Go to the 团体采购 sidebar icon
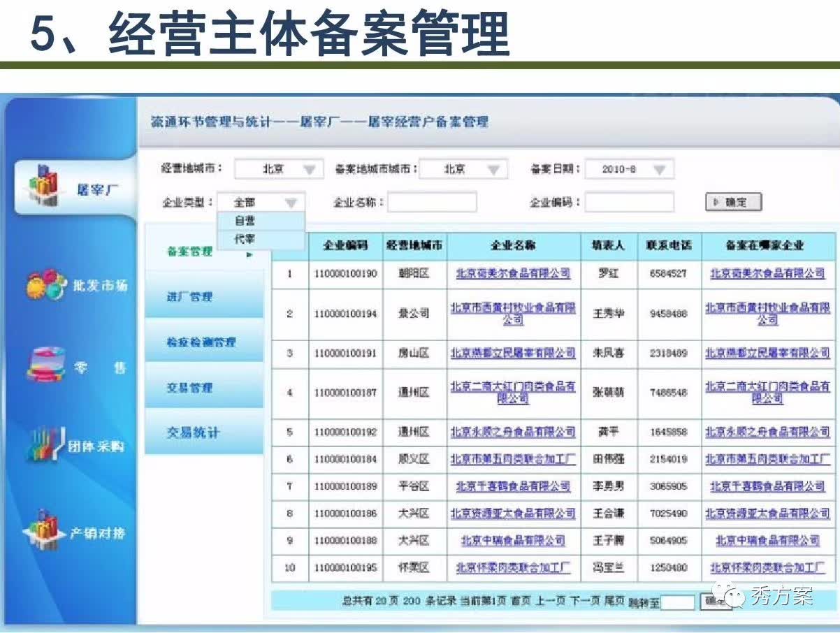Image resolution: width=840 pixels, height=633 pixels. pos(47,444)
